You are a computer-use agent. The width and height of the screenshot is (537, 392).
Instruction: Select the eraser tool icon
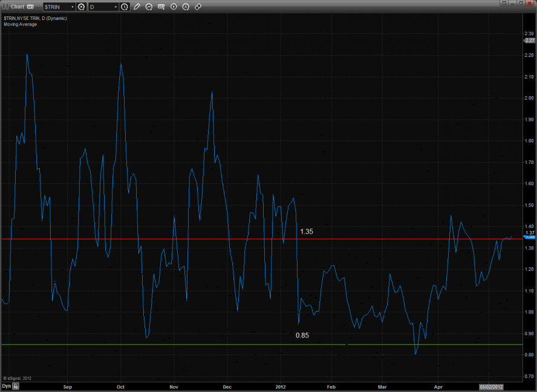coord(198,7)
